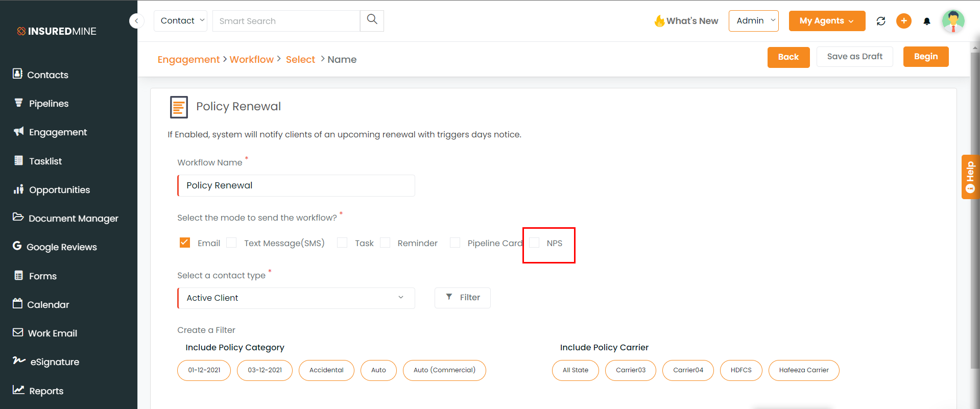Select the Carrier04 carrier chip

click(x=688, y=370)
